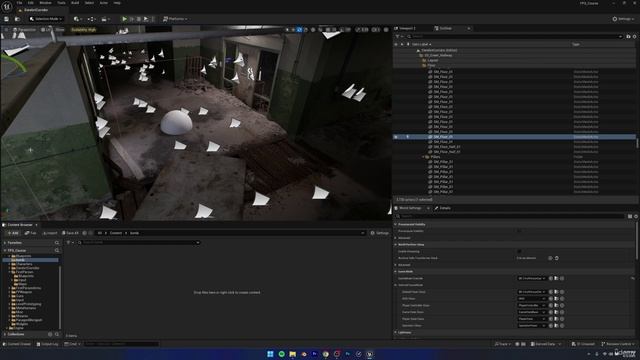
Task: Click Save All in Content Browser
Action: click(70, 233)
